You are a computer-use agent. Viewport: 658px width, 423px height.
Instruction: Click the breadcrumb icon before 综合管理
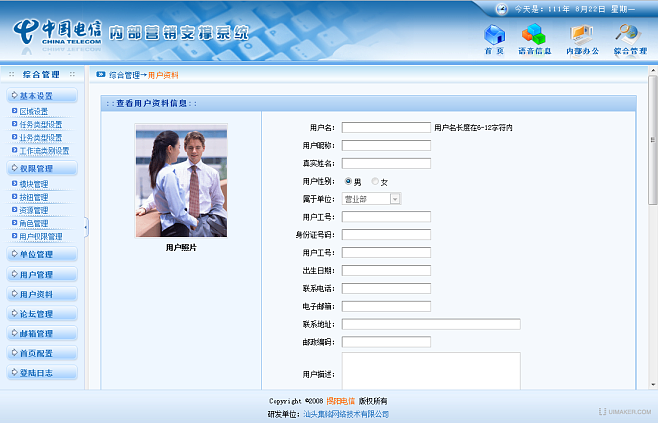pyautogui.click(x=100, y=75)
